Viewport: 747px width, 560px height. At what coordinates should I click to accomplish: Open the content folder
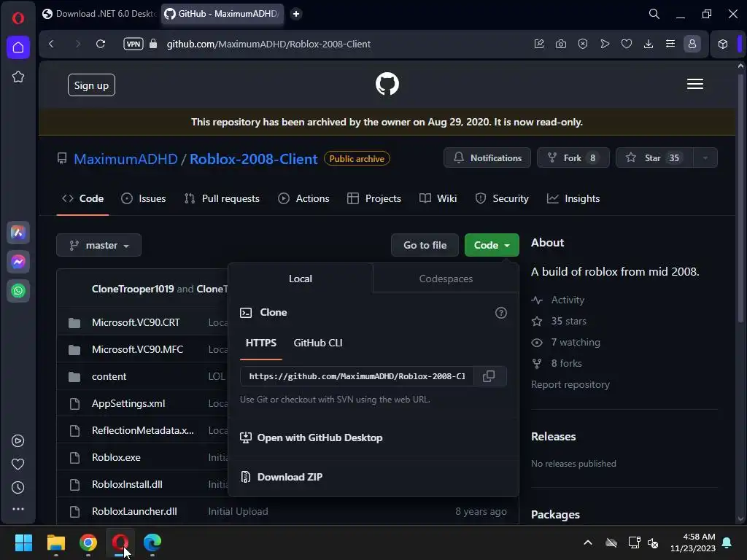click(109, 376)
